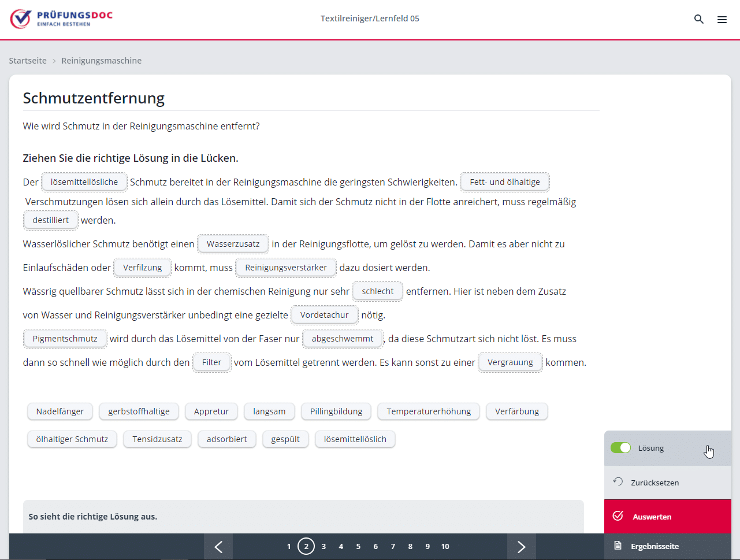The width and height of the screenshot is (740, 560).
Task: Jump to question page 5
Action: coord(358,547)
